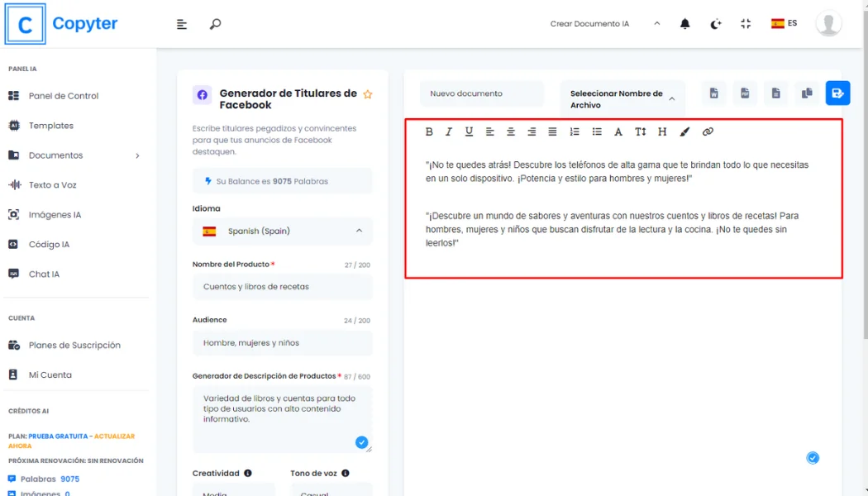Insert a hyperlink with the link icon
The height and width of the screenshot is (496, 868).
[x=708, y=131]
